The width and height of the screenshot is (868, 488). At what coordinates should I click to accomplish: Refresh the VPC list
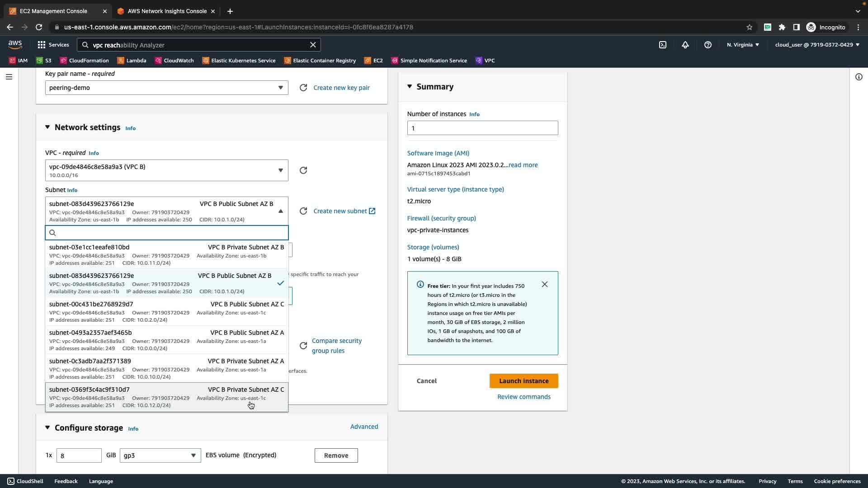click(x=303, y=170)
